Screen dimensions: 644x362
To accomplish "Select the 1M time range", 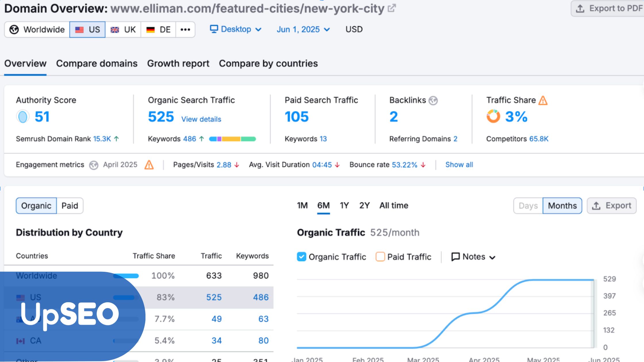I will [x=302, y=205].
